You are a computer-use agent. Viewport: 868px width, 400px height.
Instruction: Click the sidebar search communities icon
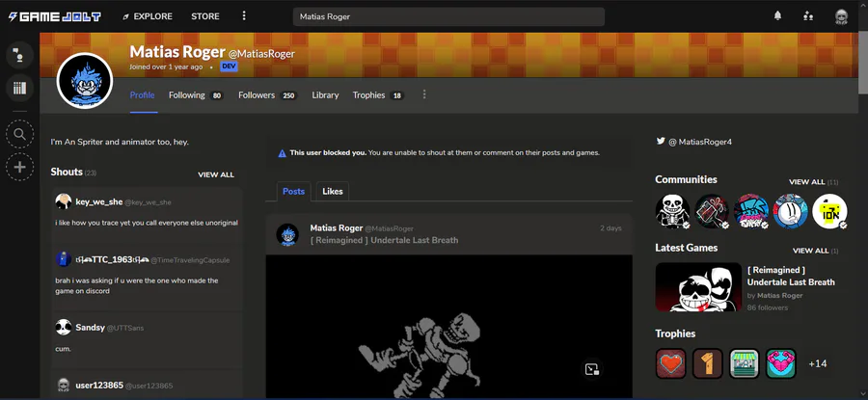pyautogui.click(x=20, y=134)
